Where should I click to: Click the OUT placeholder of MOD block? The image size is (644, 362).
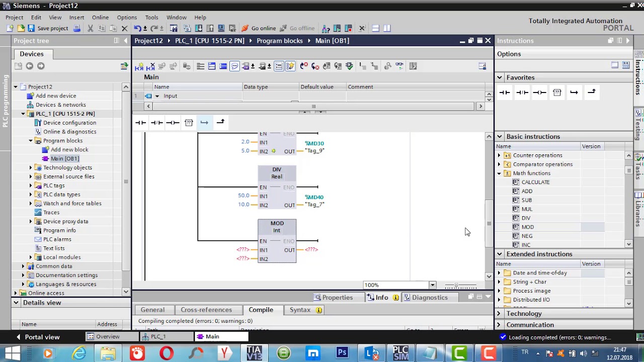(x=311, y=250)
